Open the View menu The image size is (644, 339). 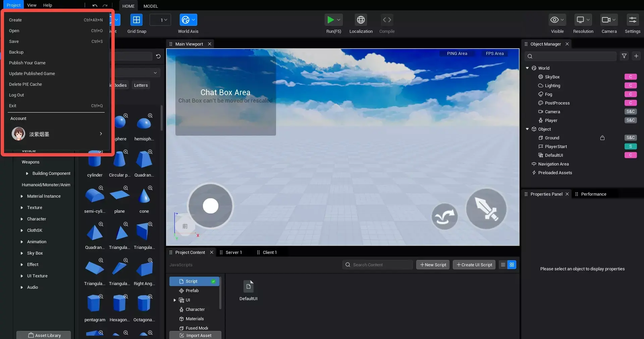click(32, 5)
